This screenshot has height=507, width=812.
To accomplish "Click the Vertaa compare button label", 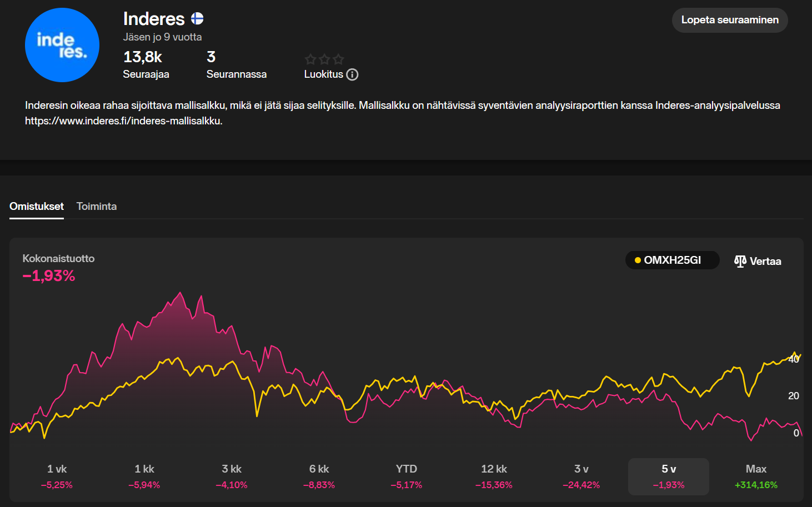I will [765, 261].
